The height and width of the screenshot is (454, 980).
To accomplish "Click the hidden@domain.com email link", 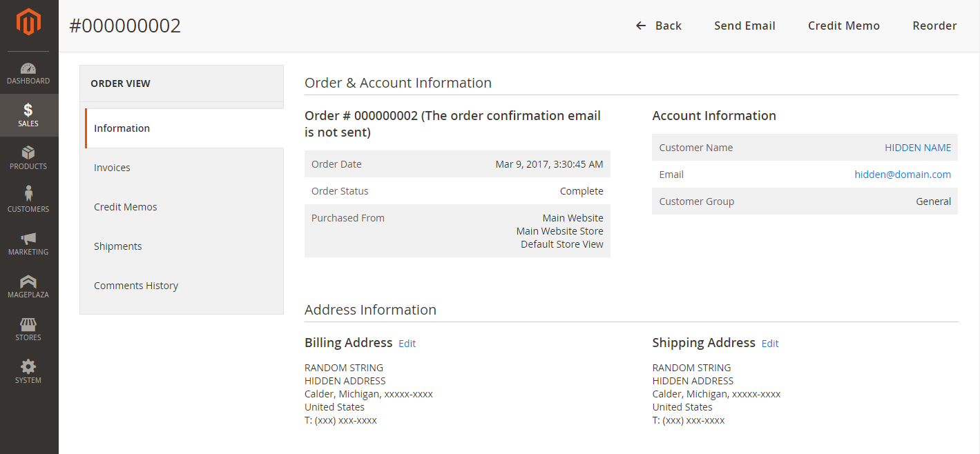I will tap(903, 175).
